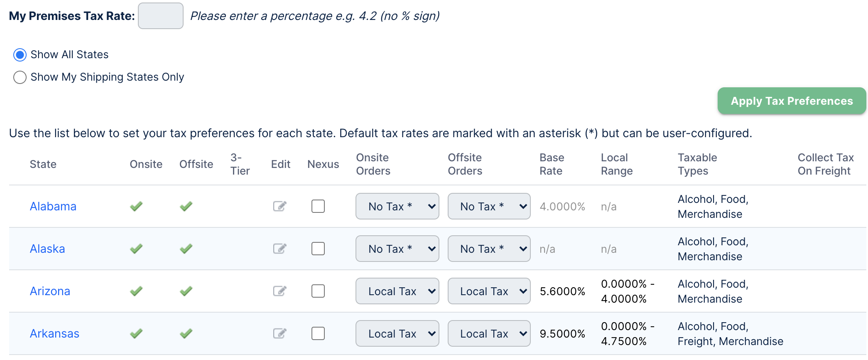868x360 pixels.
Task: Click the edit icon for Alabama
Action: pyautogui.click(x=280, y=206)
